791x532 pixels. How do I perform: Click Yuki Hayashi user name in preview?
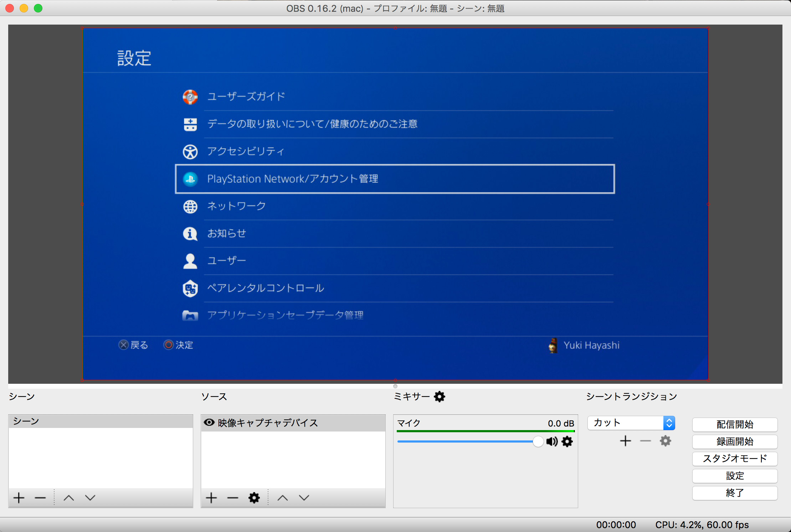(x=592, y=345)
